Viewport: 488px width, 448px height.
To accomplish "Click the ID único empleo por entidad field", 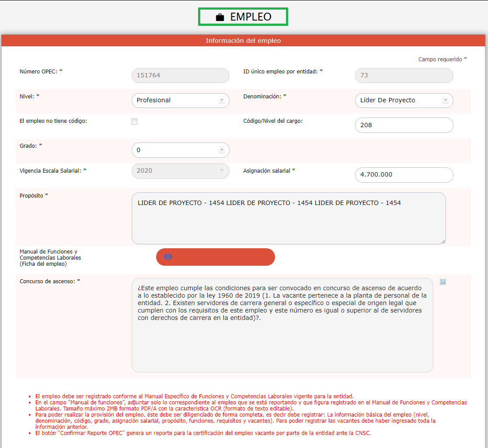I will click(x=404, y=76).
